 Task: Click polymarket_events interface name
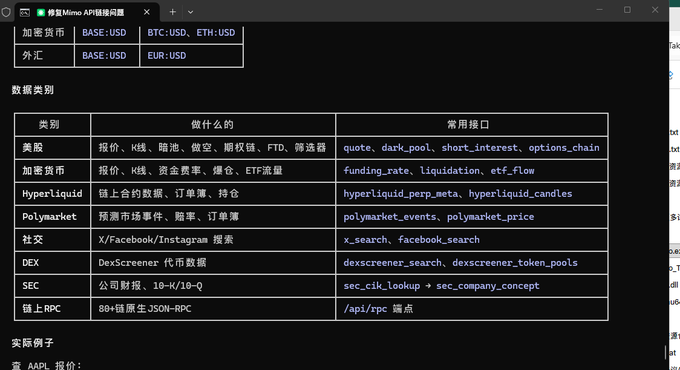(x=390, y=217)
